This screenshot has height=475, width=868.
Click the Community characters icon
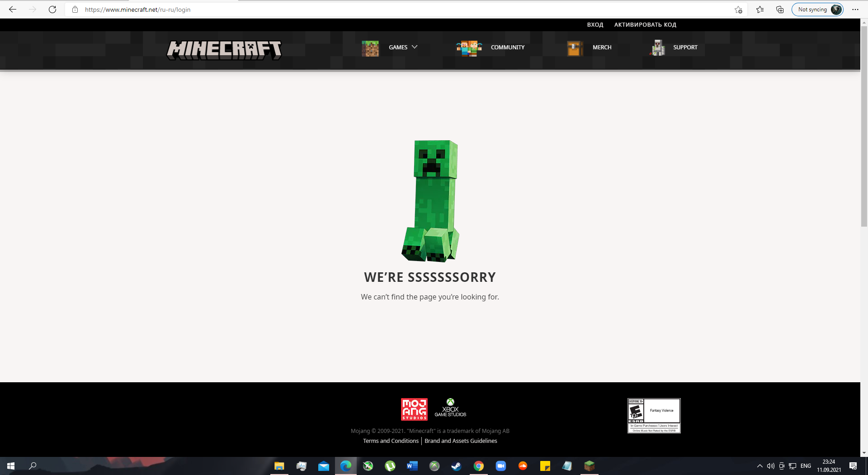[469, 48]
